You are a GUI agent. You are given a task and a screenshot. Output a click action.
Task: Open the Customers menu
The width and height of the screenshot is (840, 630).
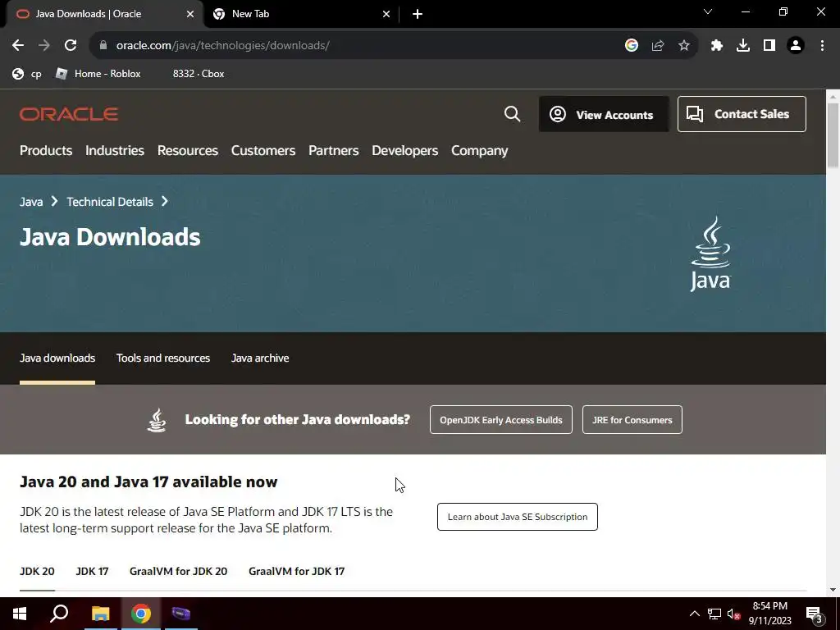[263, 151]
